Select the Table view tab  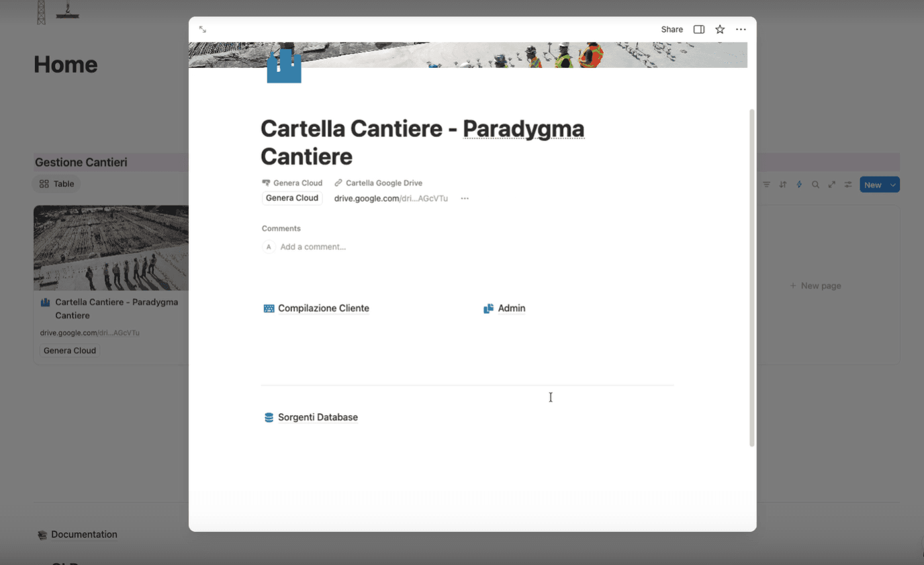56,183
